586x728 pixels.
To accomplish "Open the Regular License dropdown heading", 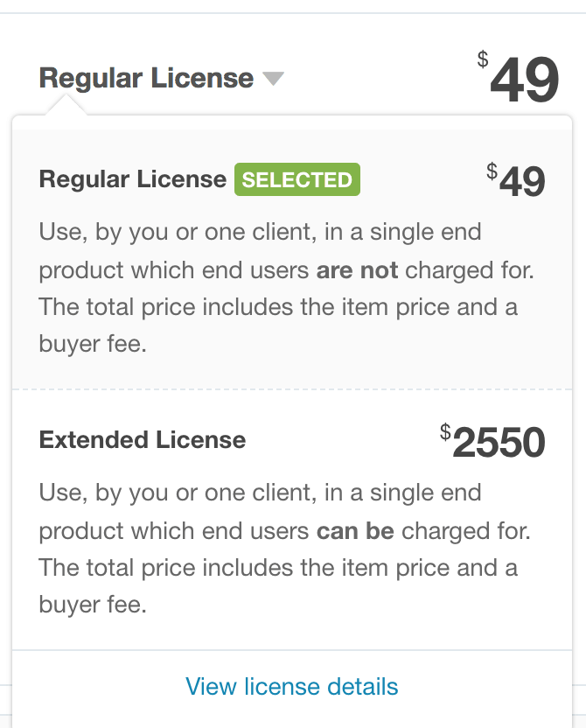I will point(146,78).
